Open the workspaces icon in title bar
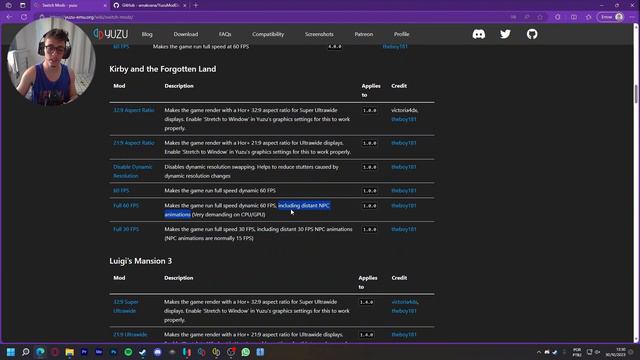Screen dimensions: 640x360 (9, 5)
